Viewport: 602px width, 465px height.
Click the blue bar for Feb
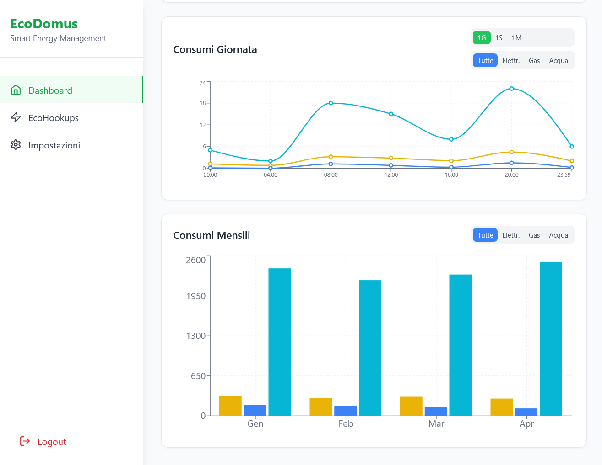coord(346,410)
